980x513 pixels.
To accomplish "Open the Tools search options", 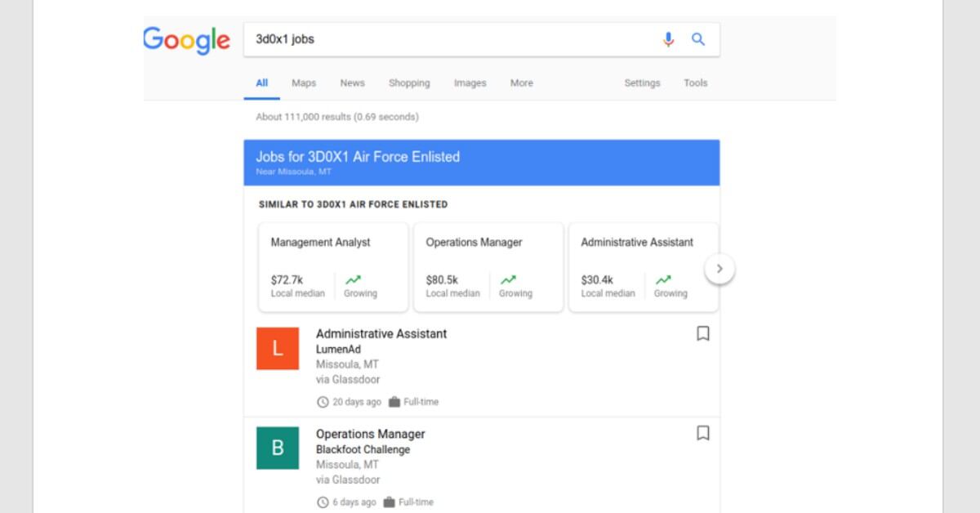I will [695, 83].
